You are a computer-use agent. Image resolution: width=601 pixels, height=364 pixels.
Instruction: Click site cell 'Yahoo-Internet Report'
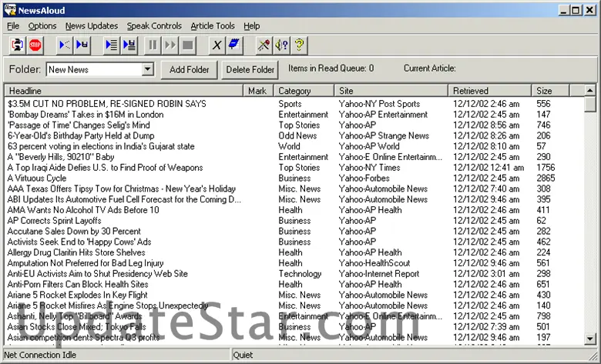379,274
